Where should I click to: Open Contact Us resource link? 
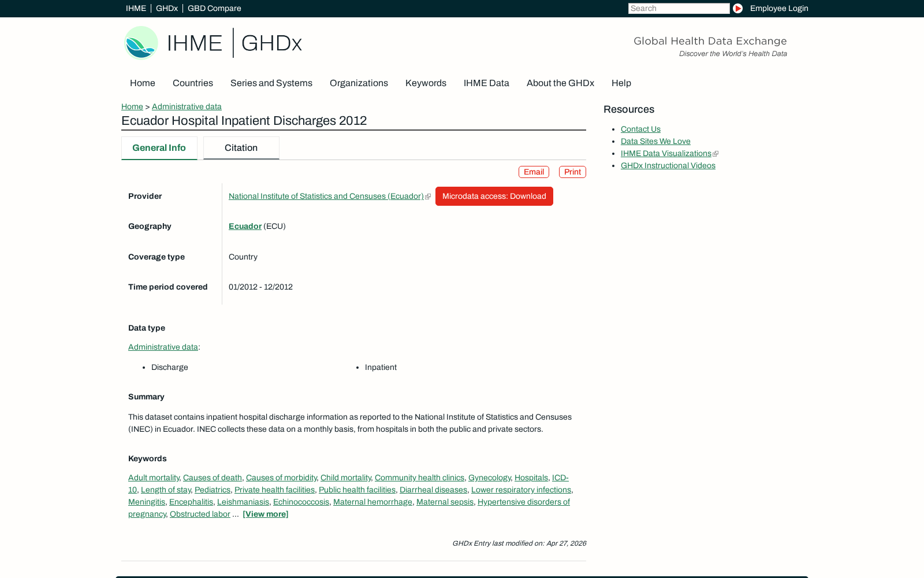(x=640, y=129)
